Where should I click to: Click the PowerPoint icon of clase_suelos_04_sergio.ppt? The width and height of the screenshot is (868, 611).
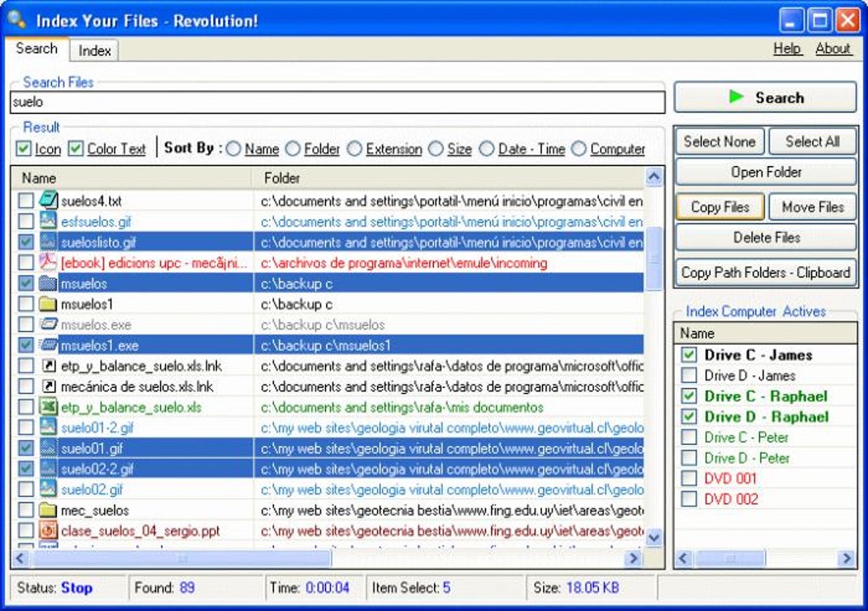[49, 530]
